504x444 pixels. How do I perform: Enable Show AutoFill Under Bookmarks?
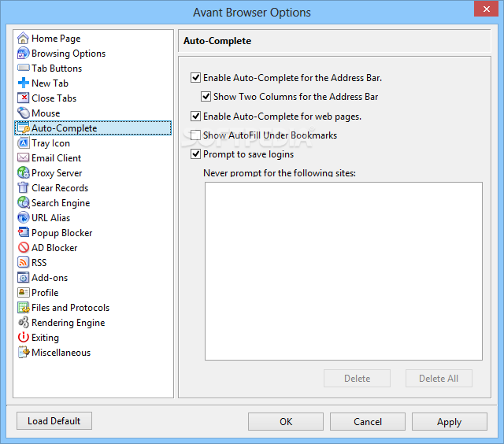pos(195,135)
